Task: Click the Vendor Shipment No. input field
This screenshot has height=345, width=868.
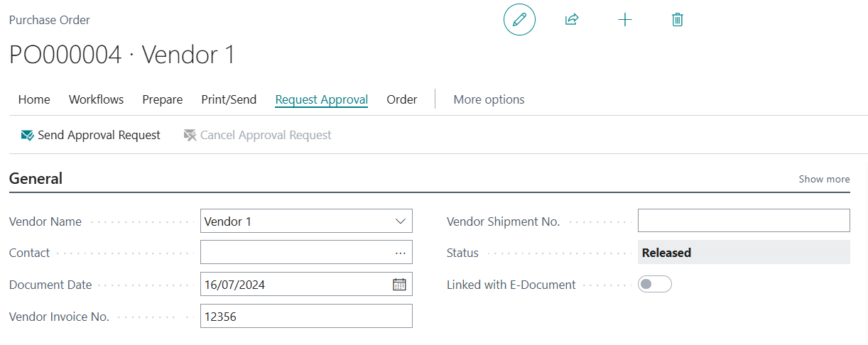Action: [x=743, y=221]
